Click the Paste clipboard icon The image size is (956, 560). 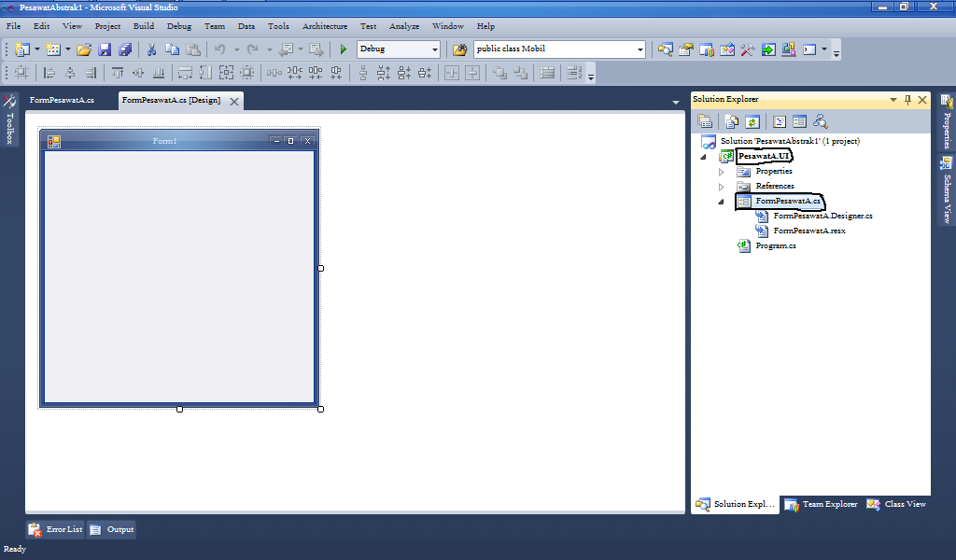tap(193, 49)
